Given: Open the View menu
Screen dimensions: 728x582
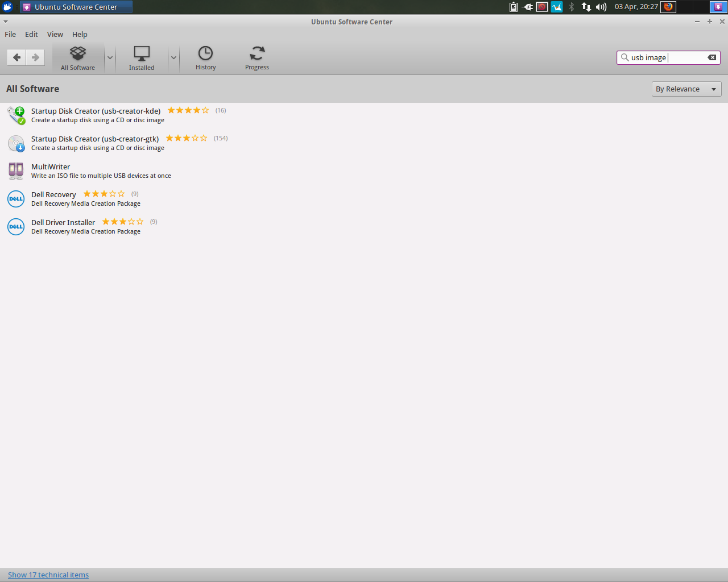Looking at the screenshot, I should click(x=55, y=34).
